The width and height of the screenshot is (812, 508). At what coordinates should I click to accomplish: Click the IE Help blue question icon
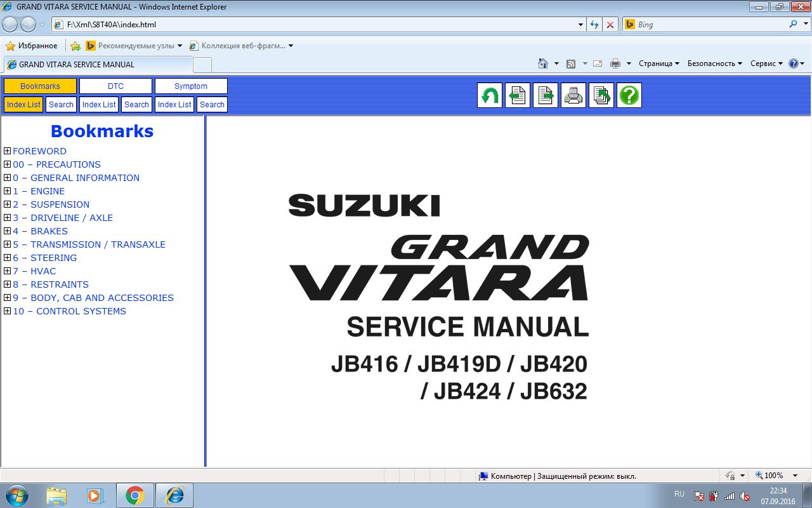[793, 63]
